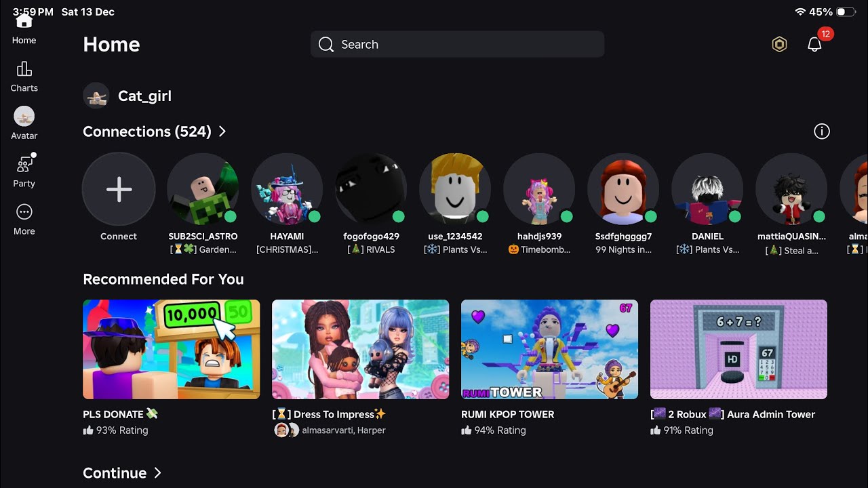The height and width of the screenshot is (488, 868).
Task: Tap the battery status icon
Action: tap(846, 12)
